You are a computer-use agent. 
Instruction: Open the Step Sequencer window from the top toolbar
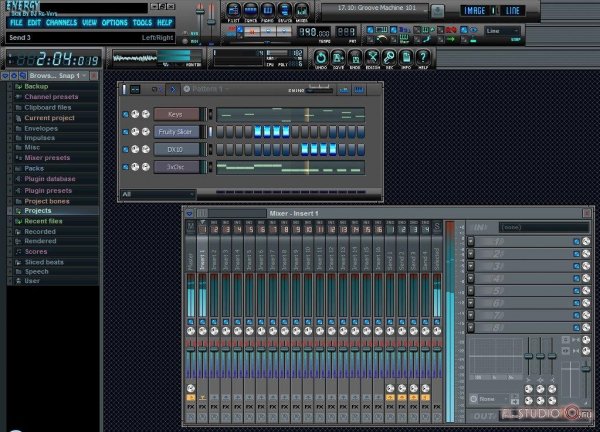[251, 10]
